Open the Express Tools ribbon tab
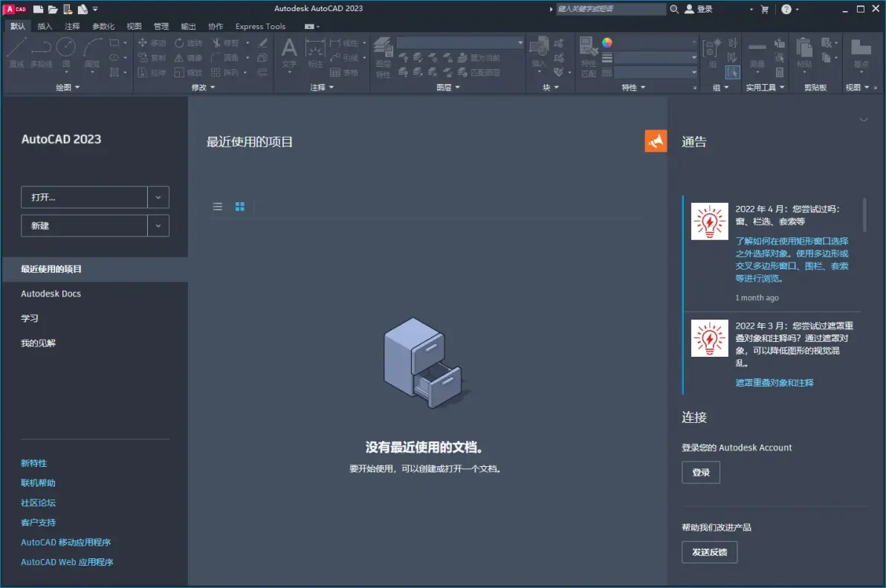The image size is (886, 588). click(260, 27)
